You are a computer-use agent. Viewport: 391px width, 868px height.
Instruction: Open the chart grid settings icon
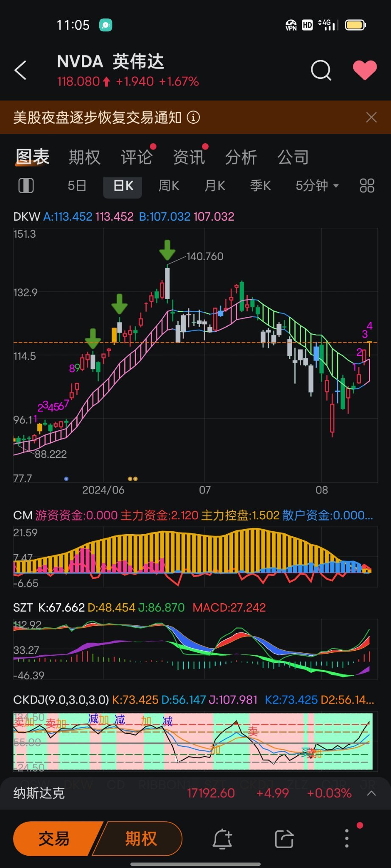point(367,186)
